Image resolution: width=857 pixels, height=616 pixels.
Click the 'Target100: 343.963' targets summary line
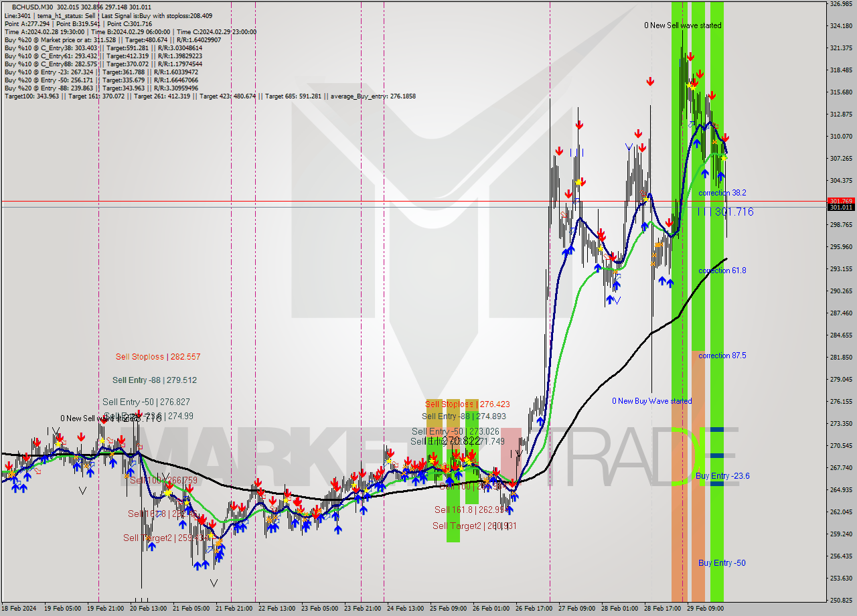(210, 96)
